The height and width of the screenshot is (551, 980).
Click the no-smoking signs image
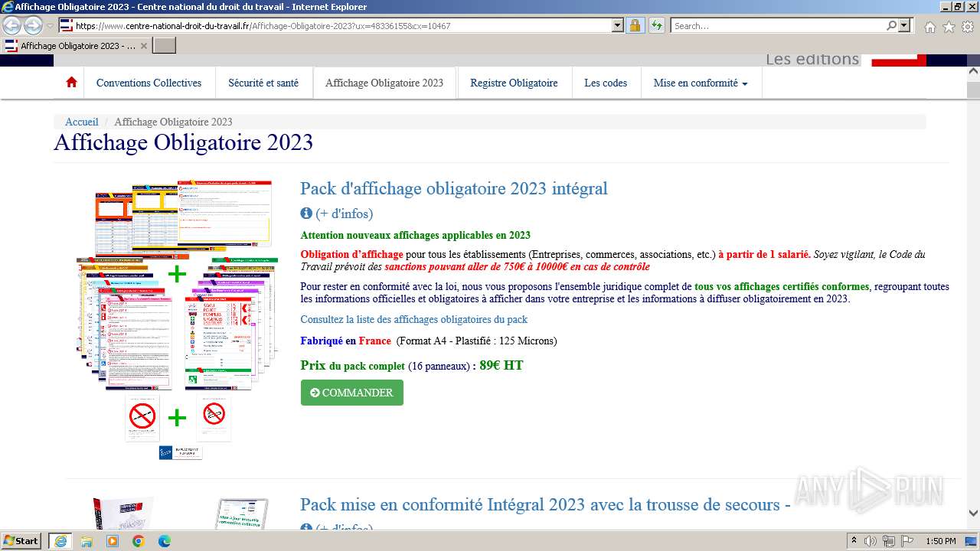(x=178, y=419)
